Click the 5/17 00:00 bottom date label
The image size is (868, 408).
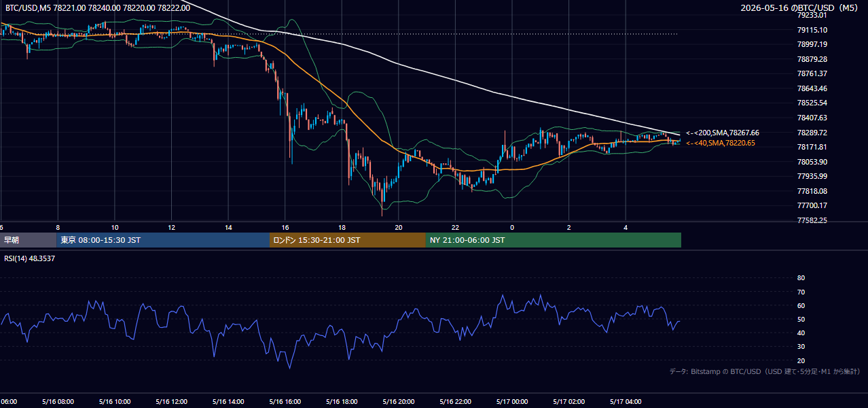[512, 401]
